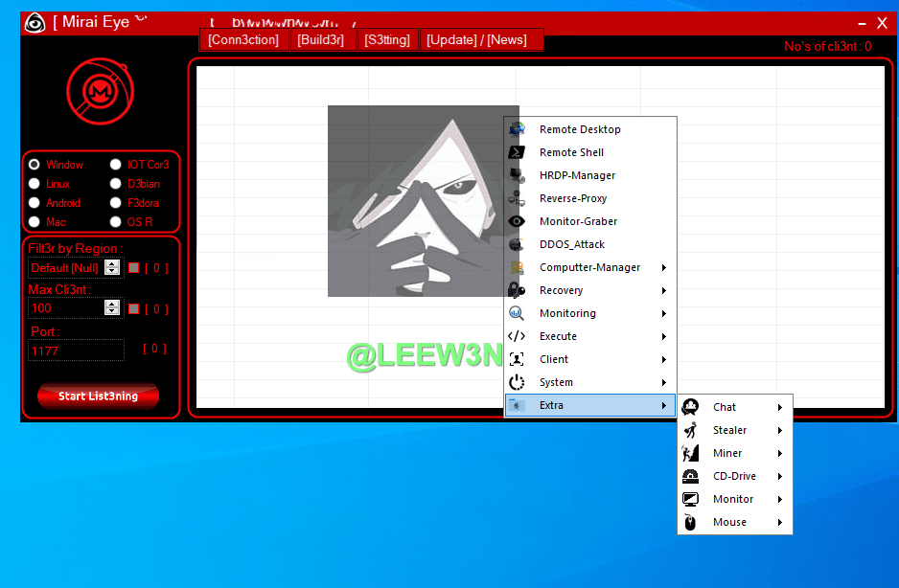Select the Linux radio button
Screen dimensions: 899x588
(x=35, y=184)
